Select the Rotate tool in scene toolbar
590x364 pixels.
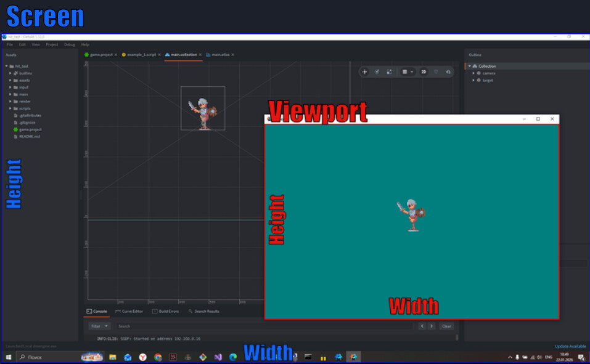(x=377, y=72)
